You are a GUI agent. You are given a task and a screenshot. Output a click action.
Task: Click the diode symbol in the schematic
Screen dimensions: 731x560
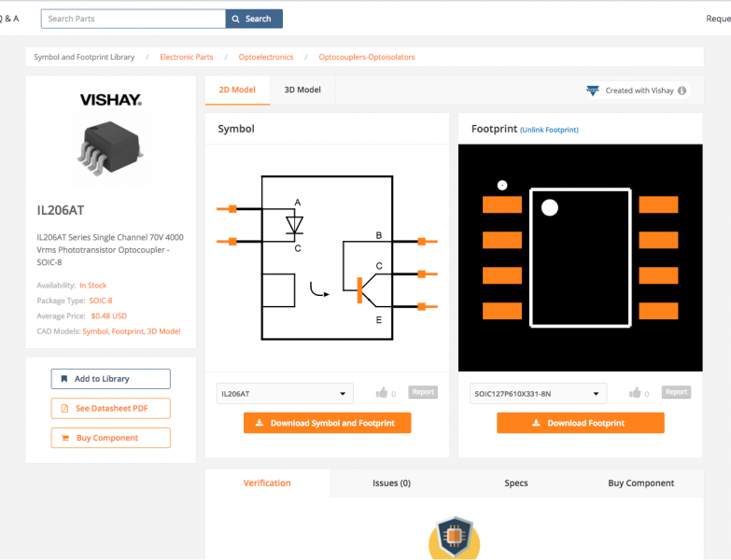tap(294, 225)
